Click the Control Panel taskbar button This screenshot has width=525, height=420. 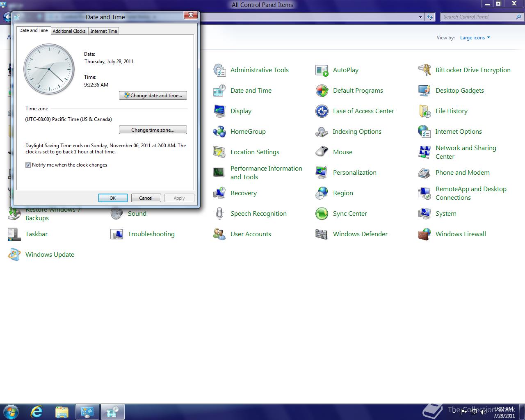87,412
